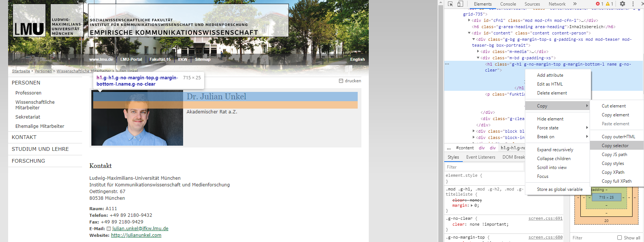The width and height of the screenshot is (644, 242).
Task: Toggle device toolbar icon in DevTools
Action: tap(460, 4)
